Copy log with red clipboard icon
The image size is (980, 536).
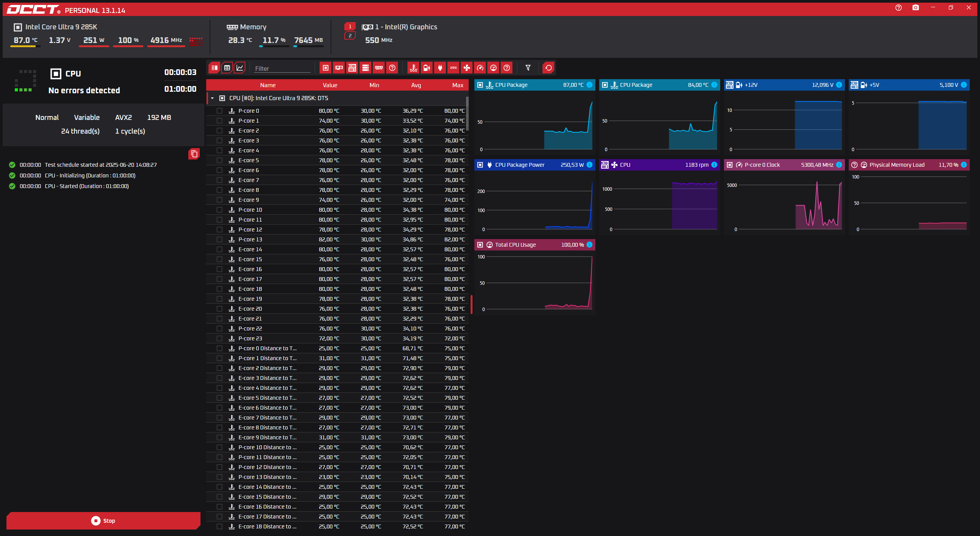tap(194, 154)
